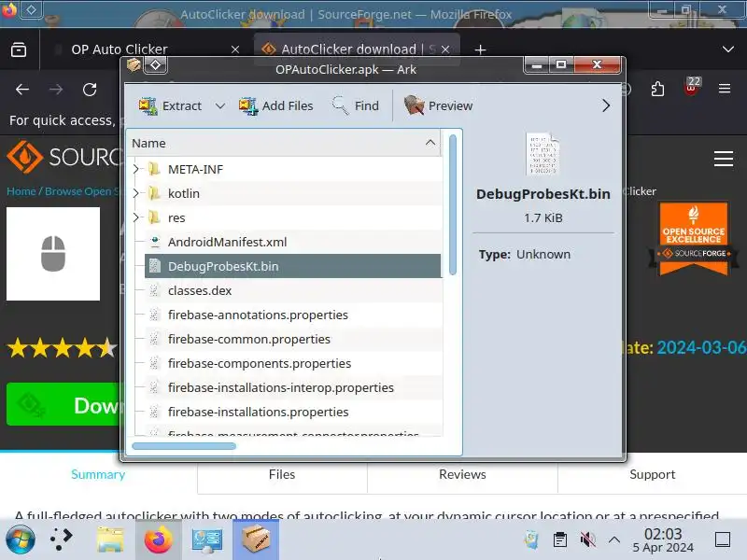Expand the kotlin folder
The height and width of the screenshot is (560, 747).
pyautogui.click(x=135, y=193)
